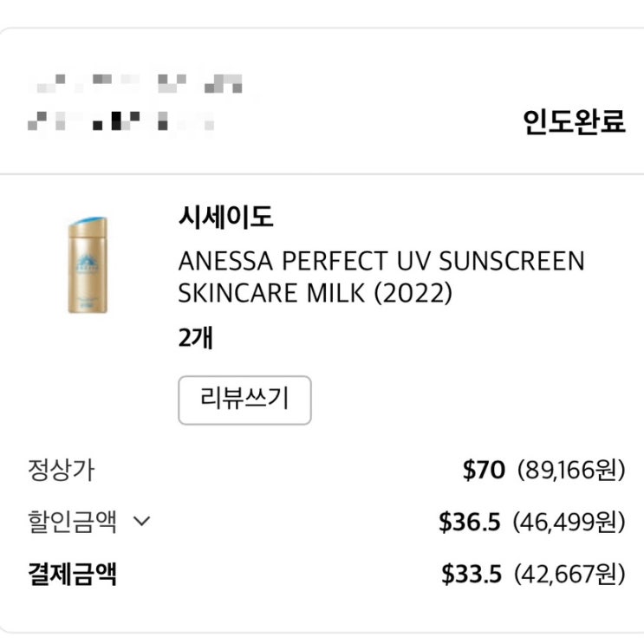The height and width of the screenshot is (644, 644).
Task: Click the 42,667원 converted payment total
Action: point(569,574)
